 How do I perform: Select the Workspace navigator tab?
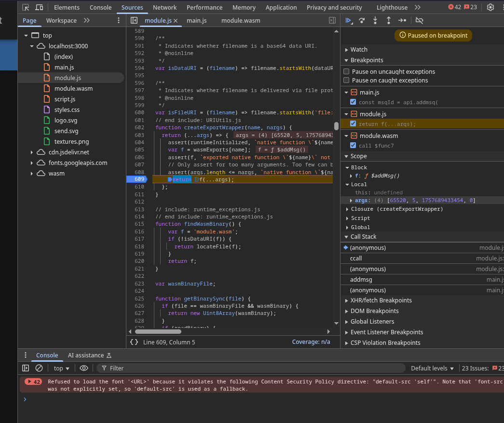point(61,20)
